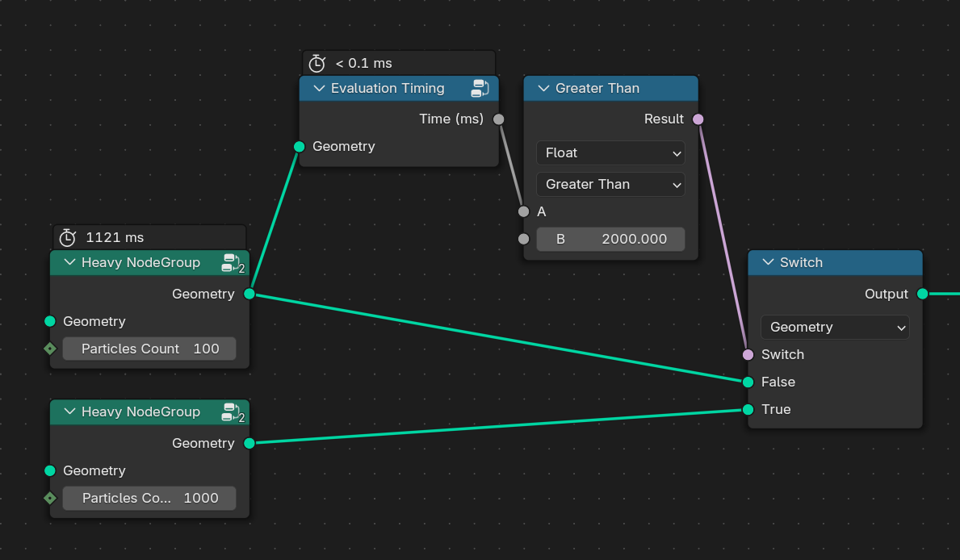Open the Float data type dropdown
The width and height of the screenshot is (960, 560).
[x=610, y=153]
